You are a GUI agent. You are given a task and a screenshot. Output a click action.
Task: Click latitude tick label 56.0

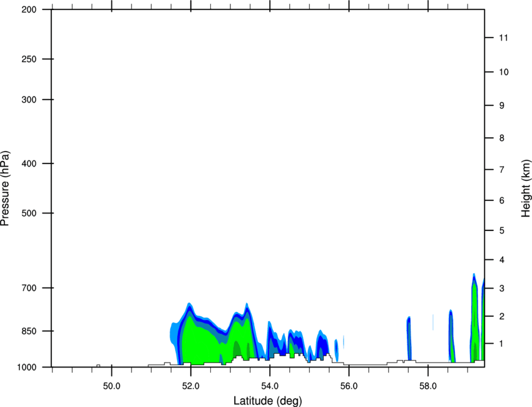pyautogui.click(x=349, y=386)
